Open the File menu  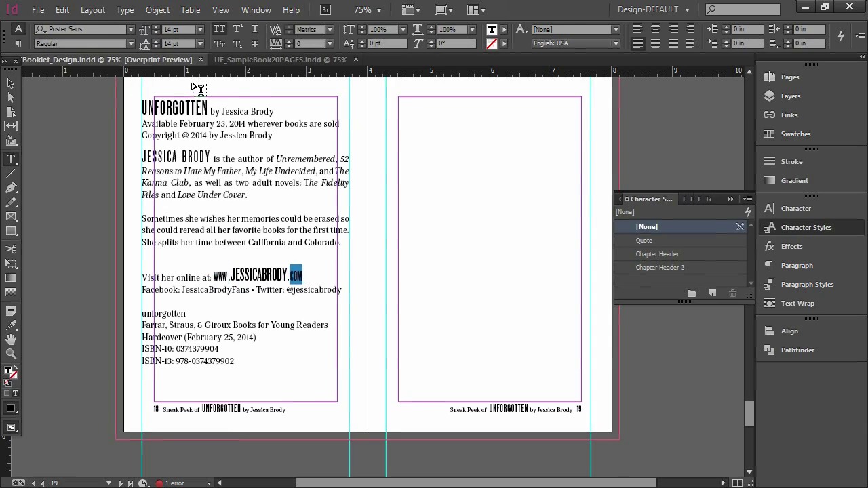click(x=38, y=10)
